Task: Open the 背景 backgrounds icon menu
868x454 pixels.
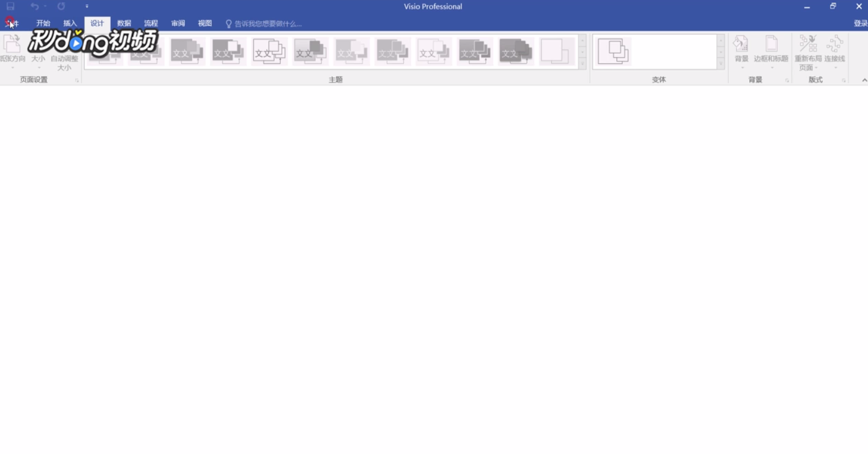Action: (x=741, y=52)
